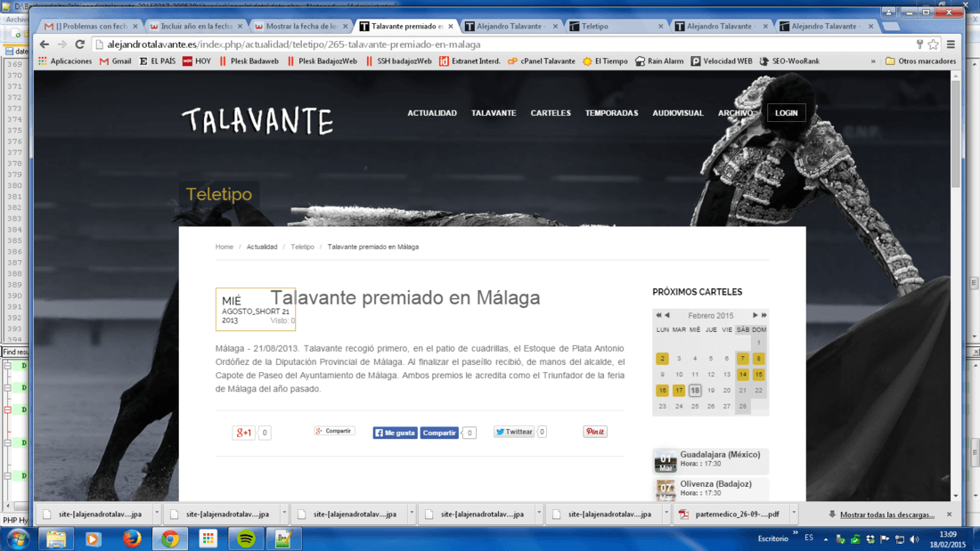Open the TALAVANTE site menu
Image resolution: width=980 pixels, height=551 pixels.
click(x=494, y=113)
